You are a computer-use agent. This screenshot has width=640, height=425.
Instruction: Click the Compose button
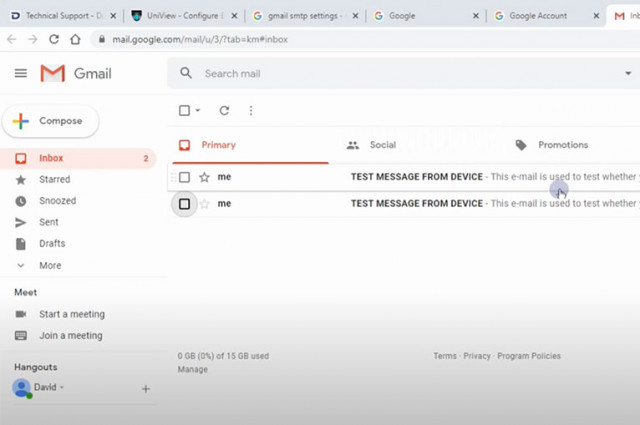click(51, 121)
